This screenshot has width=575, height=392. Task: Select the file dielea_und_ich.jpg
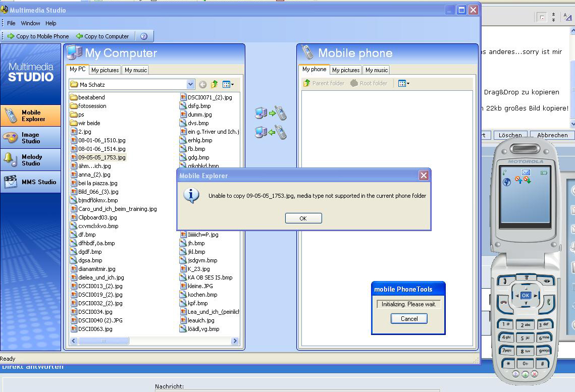pos(97,277)
